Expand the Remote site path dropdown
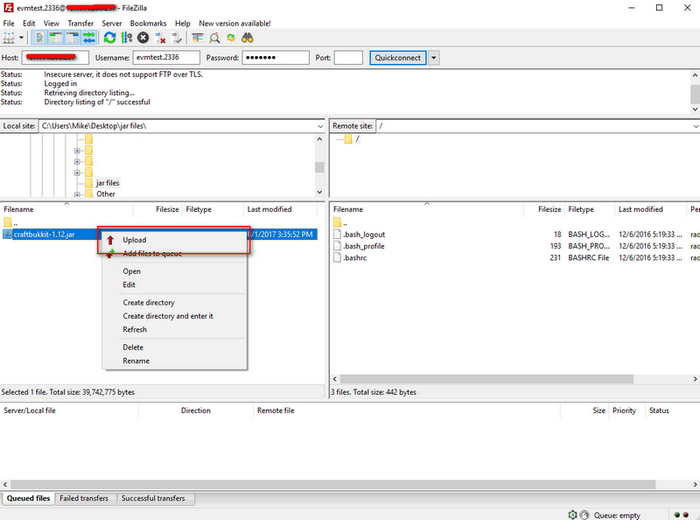The image size is (700, 520). [695, 126]
